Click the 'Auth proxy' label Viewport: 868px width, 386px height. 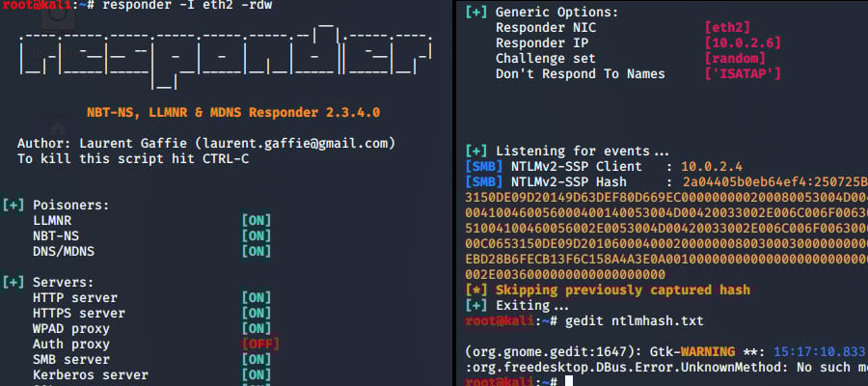[70, 345]
